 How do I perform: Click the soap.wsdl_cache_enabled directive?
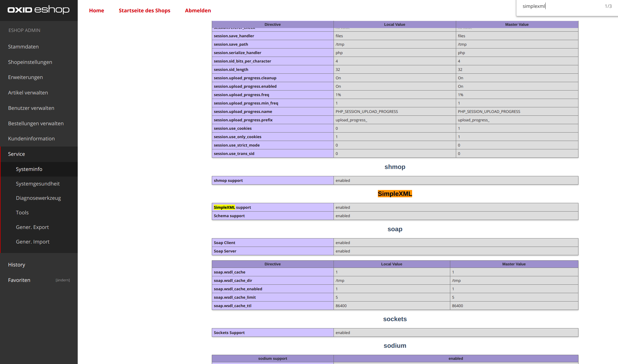[238, 289]
